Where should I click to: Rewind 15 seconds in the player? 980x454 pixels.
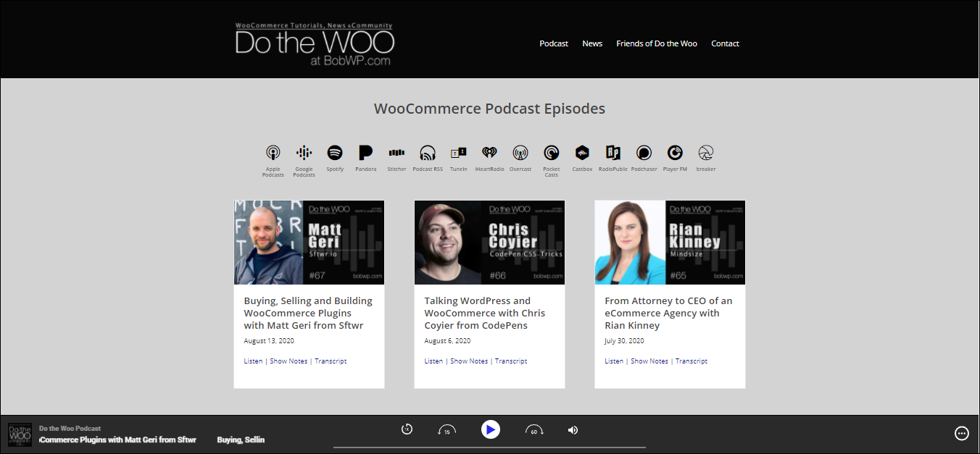[x=447, y=430]
